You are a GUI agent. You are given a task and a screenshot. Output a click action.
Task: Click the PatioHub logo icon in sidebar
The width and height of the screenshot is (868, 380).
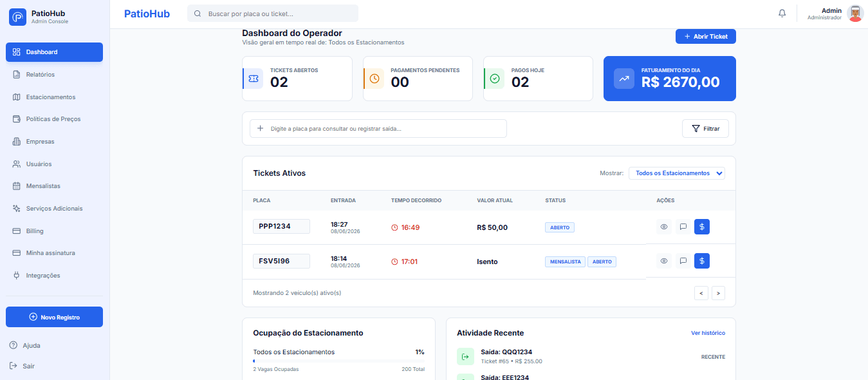(x=18, y=17)
